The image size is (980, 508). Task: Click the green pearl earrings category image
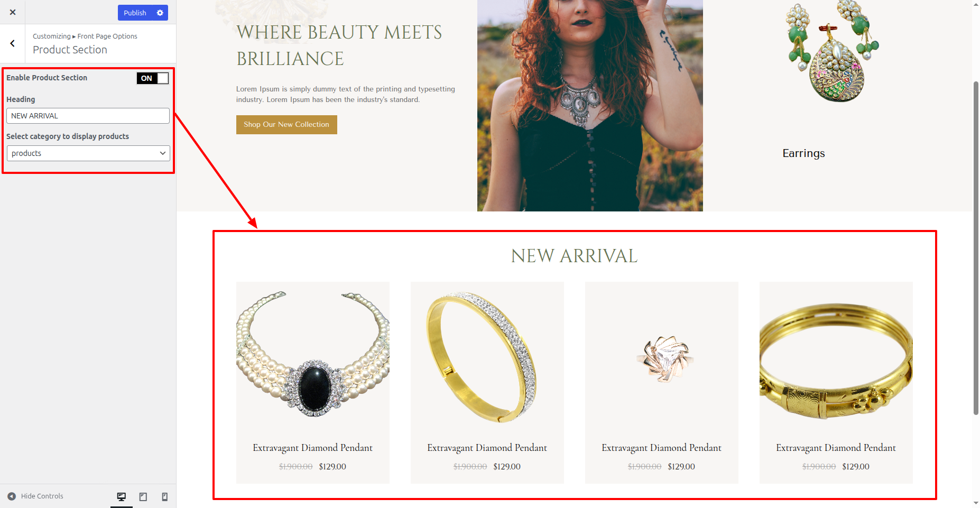[834, 51]
